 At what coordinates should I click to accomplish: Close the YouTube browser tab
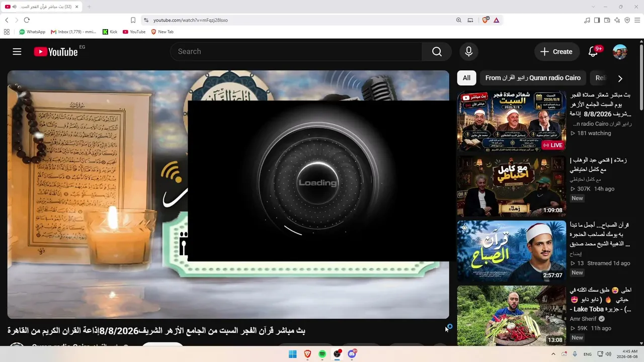click(x=76, y=7)
